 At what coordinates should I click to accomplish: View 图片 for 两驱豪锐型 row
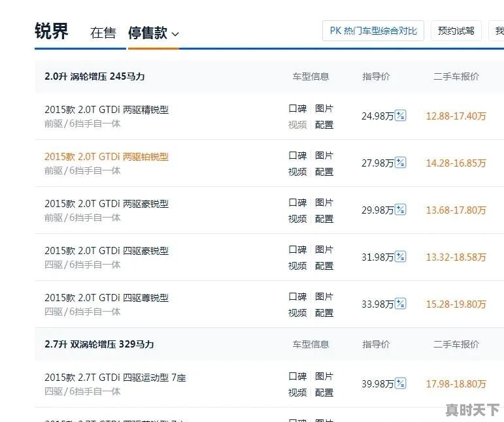point(324,203)
